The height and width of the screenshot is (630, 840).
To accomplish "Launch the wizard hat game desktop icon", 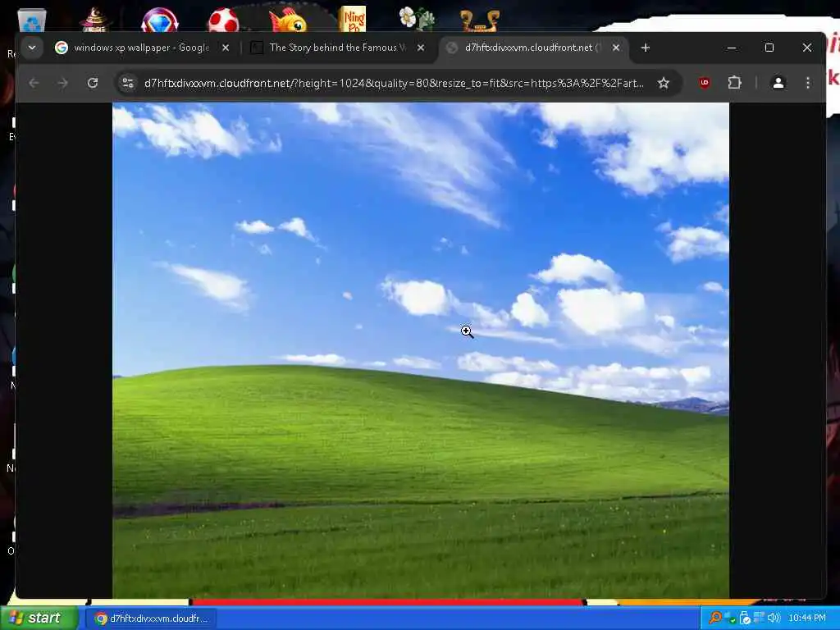I will click(x=95, y=20).
